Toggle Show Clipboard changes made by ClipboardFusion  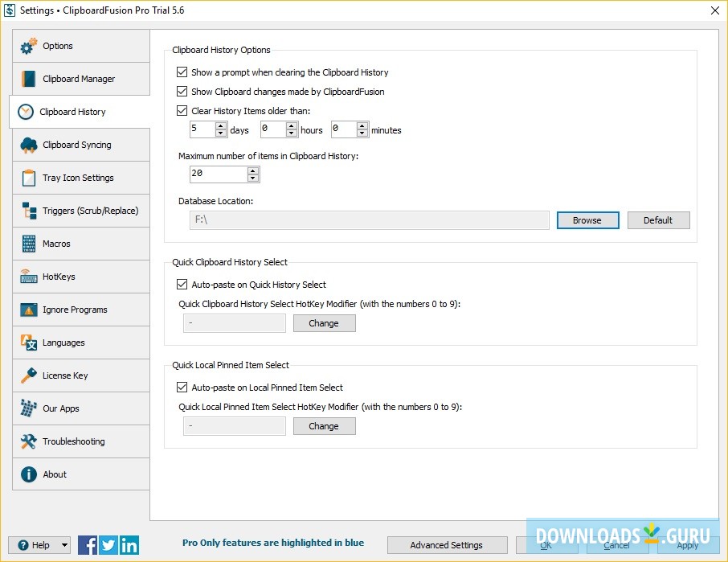[182, 92]
